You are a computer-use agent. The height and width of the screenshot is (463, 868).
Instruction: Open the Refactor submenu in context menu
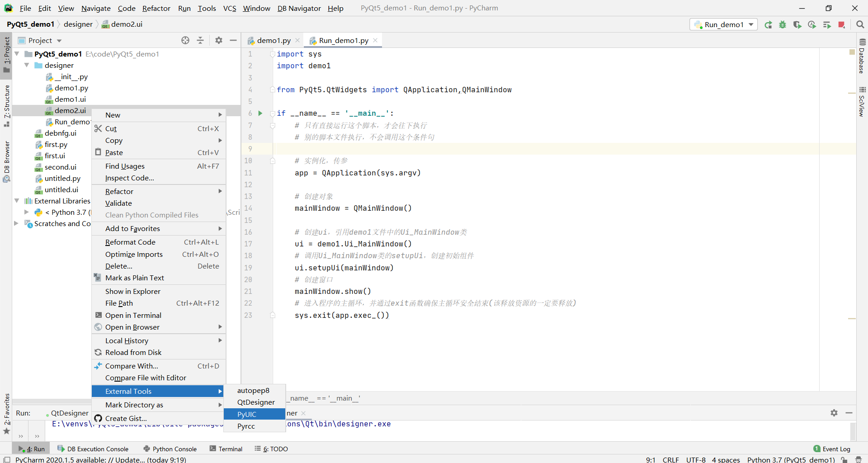[x=159, y=191]
